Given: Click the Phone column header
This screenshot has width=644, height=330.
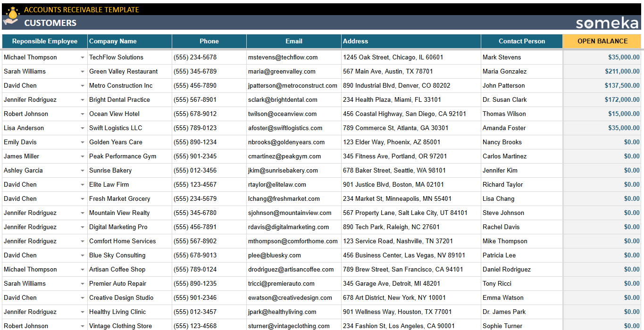Looking at the screenshot, I should pos(209,41).
